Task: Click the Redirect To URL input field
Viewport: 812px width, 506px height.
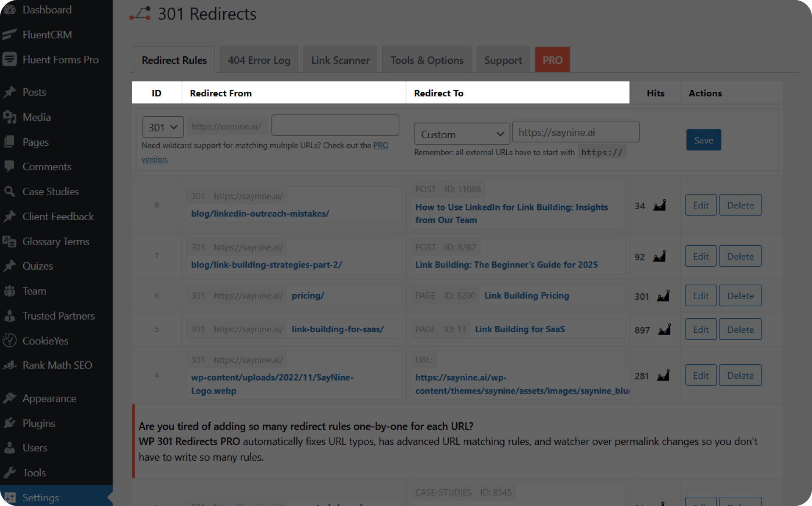Action: [576, 132]
